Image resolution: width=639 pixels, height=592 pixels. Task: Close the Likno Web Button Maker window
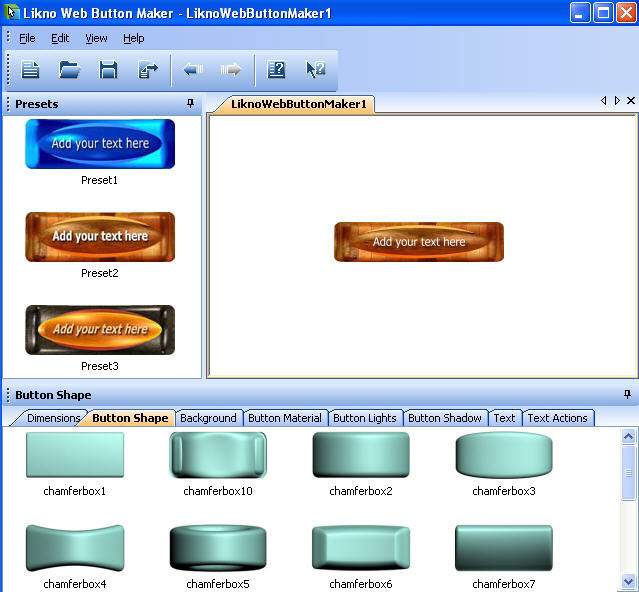click(626, 13)
